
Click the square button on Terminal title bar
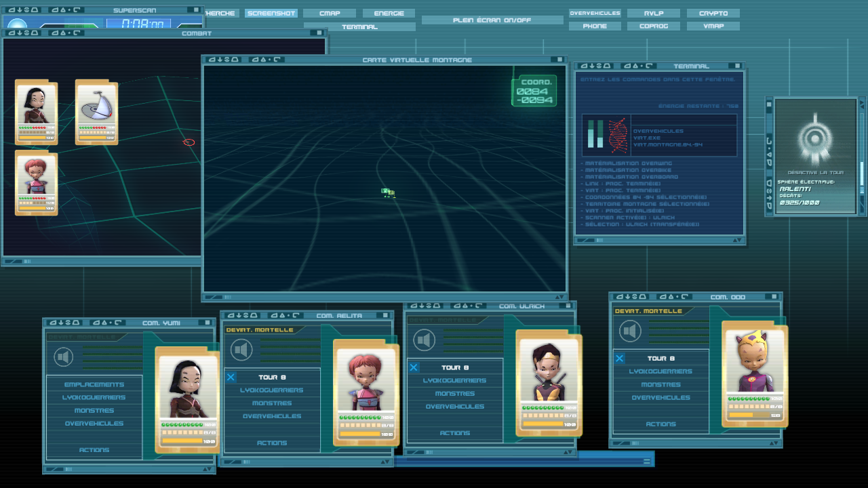[736, 66]
